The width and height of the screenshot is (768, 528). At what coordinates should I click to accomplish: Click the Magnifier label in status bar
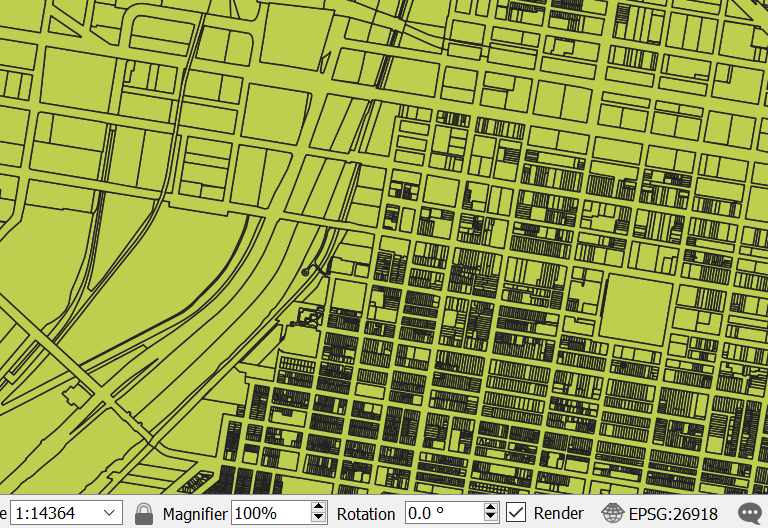point(194,513)
